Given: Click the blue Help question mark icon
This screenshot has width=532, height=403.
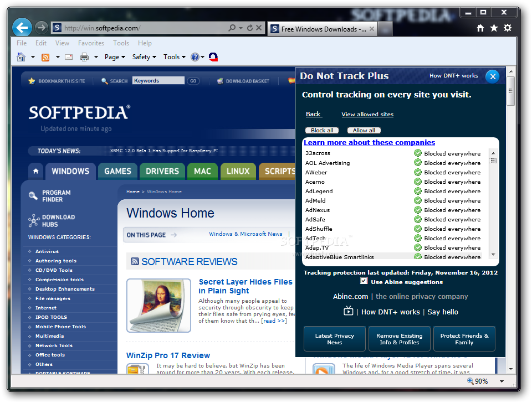Looking at the screenshot, I should tap(195, 57).
